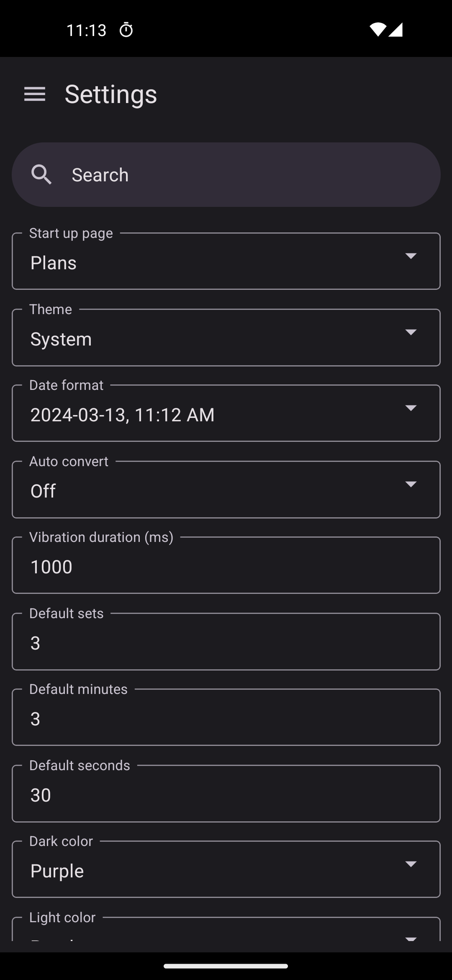The height and width of the screenshot is (980, 452).
Task: Choose the System theme selection box
Action: click(209, 338)
